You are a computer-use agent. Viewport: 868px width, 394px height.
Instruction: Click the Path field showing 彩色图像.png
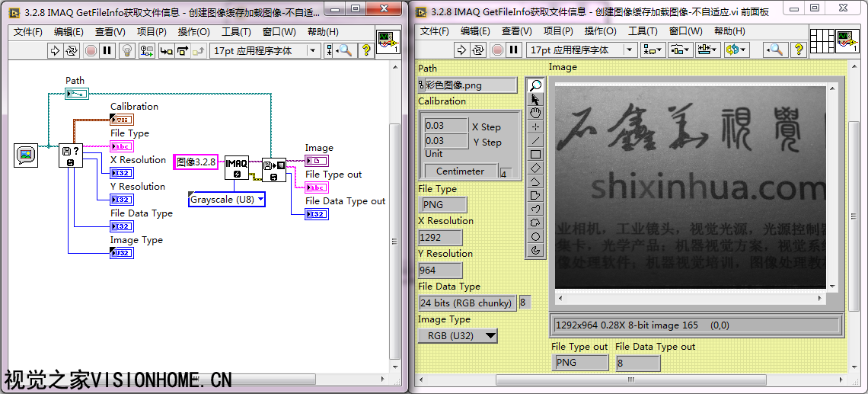coord(468,85)
